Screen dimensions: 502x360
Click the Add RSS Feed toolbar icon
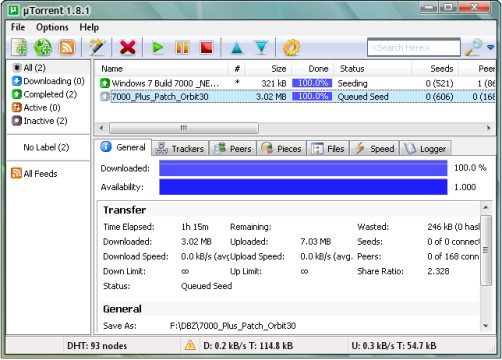pos(67,47)
